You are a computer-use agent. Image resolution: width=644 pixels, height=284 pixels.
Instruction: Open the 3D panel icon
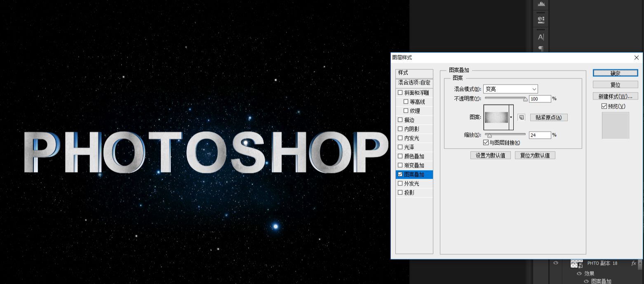tap(541, 19)
